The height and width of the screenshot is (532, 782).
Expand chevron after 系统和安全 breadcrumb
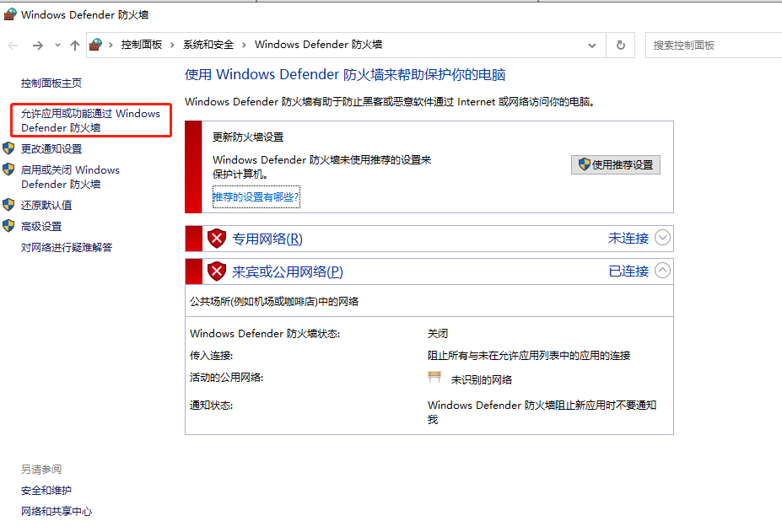244,46
